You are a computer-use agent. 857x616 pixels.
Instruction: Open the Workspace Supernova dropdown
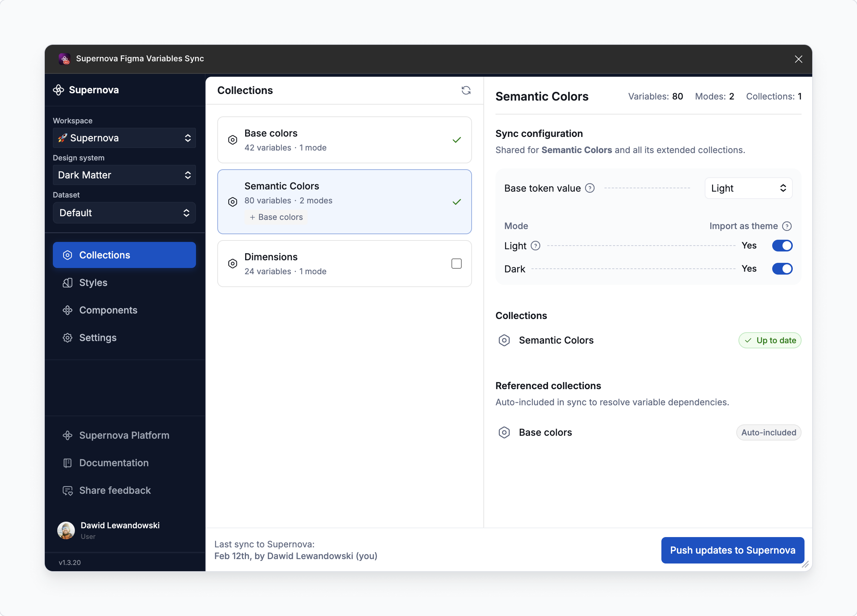pos(124,138)
